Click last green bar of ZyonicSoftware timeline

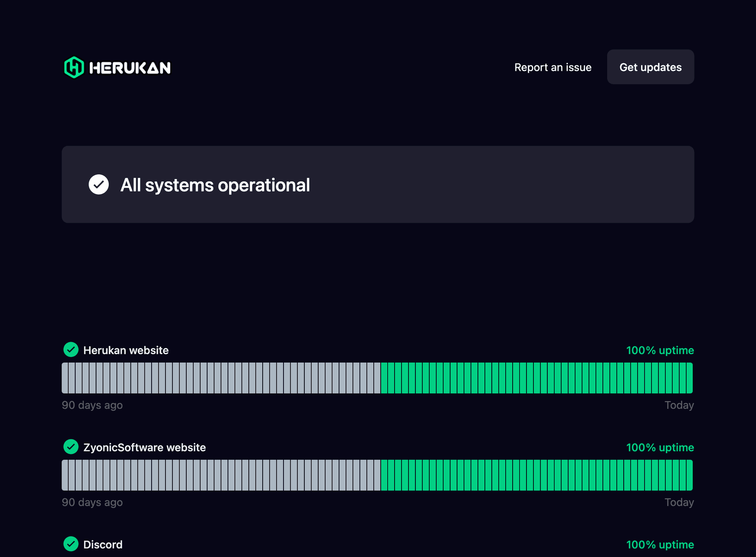(689, 475)
